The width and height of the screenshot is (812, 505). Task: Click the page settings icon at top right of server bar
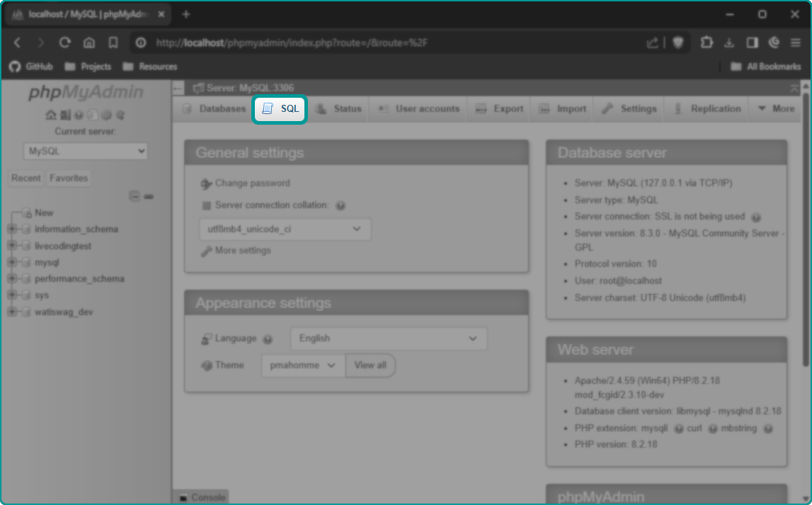(x=794, y=89)
